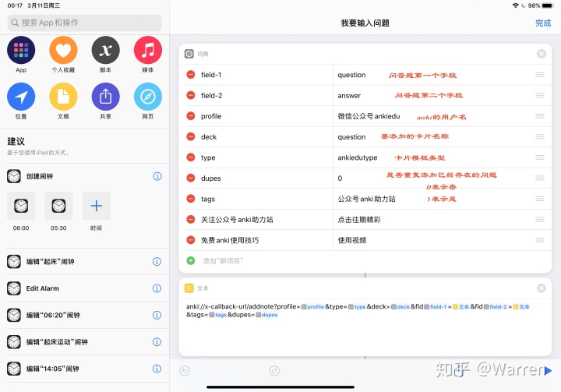Tap the battery indicator in status bar
561x392 pixels.
pyautogui.click(x=548, y=5)
